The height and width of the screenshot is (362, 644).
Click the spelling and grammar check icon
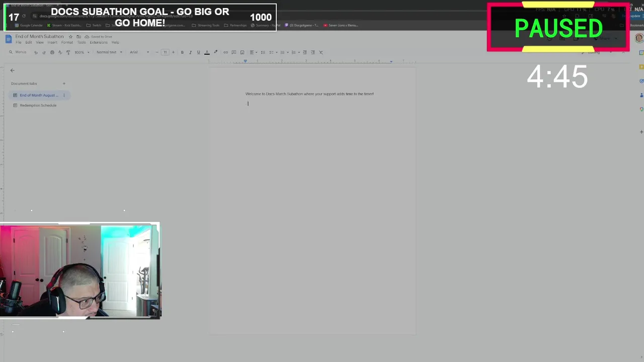click(60, 52)
